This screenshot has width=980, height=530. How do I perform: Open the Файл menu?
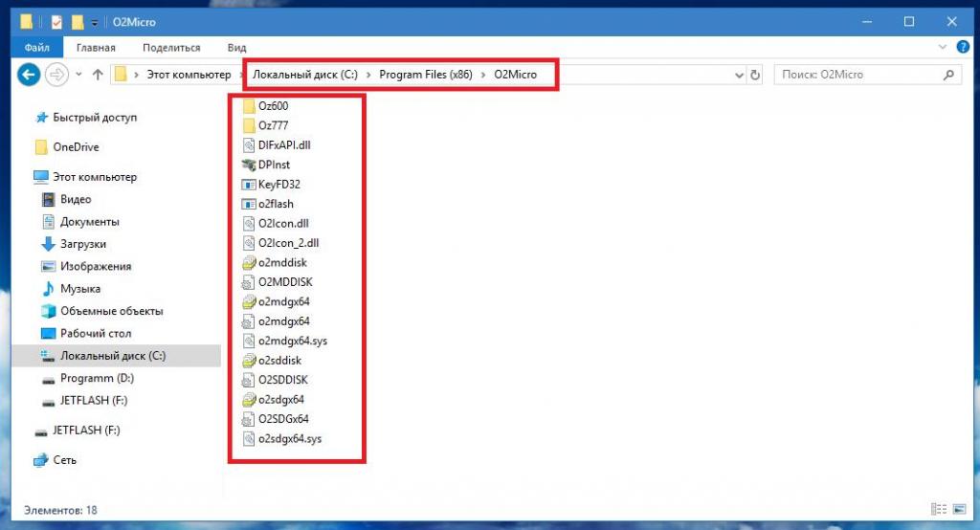tap(36, 47)
